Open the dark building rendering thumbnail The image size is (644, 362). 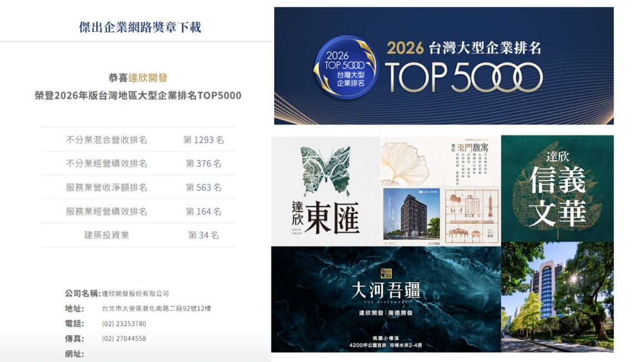(411, 215)
